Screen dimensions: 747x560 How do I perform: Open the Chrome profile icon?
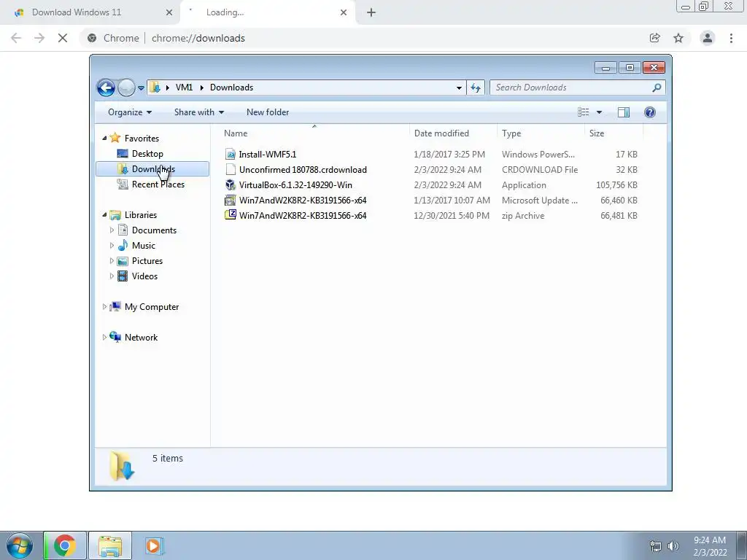pos(708,38)
